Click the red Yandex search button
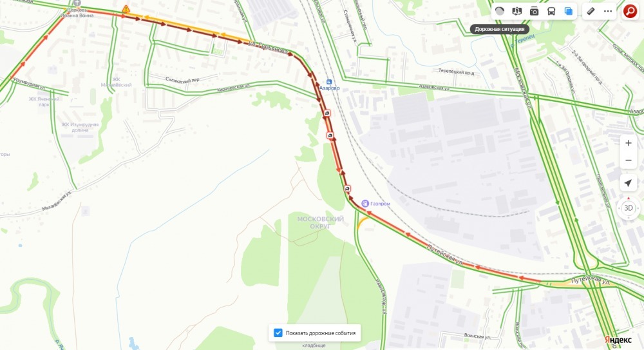Viewport: 644px width, 350px height. (630, 11)
